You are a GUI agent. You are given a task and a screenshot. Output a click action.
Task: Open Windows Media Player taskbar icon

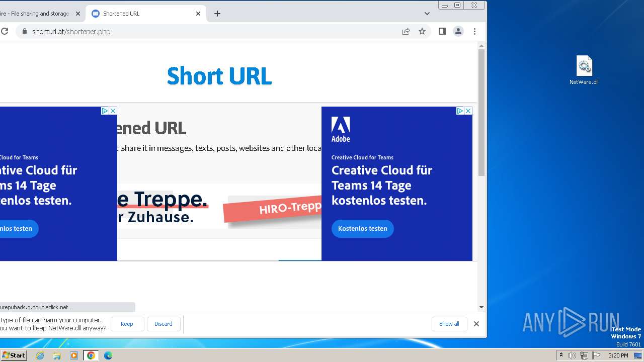coord(74,355)
